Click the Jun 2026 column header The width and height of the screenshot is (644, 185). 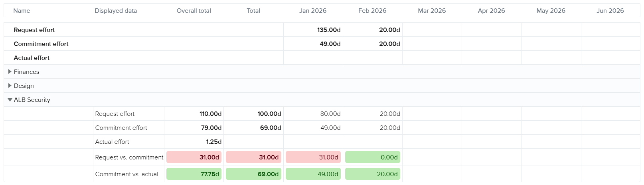tap(610, 11)
